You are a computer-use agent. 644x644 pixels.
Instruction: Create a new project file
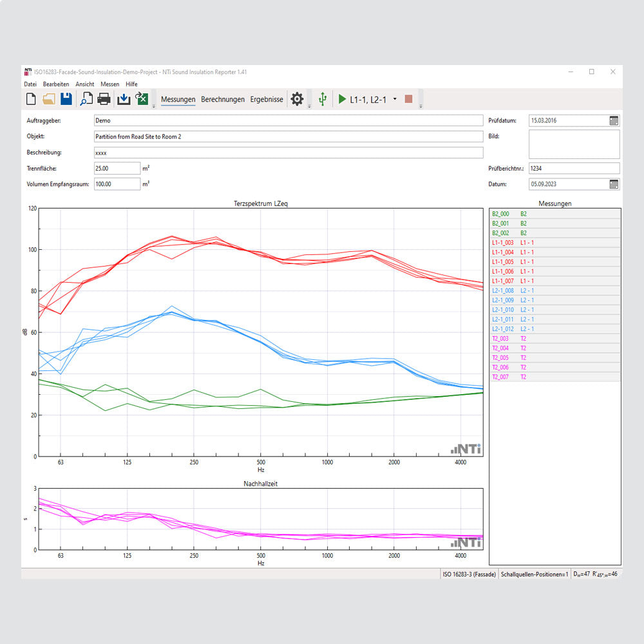[x=30, y=99]
